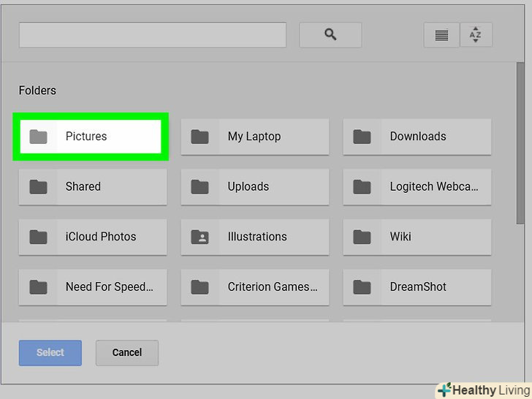Click inside the search text field

[152, 35]
